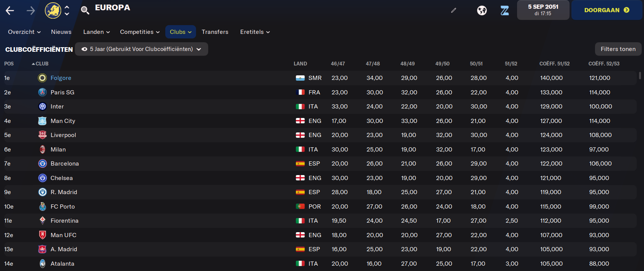Click the Man City club crest

point(42,121)
